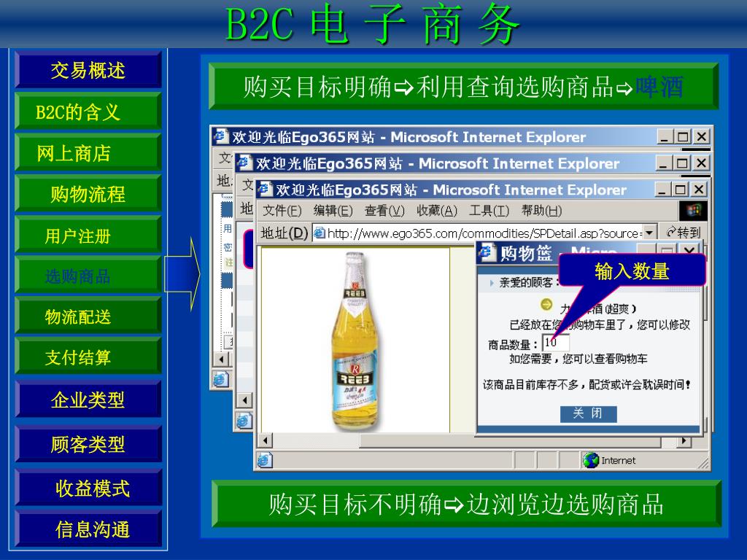747x560 pixels.
Task: Close the 购物篮 dialog window
Action: pyautogui.click(x=689, y=251)
